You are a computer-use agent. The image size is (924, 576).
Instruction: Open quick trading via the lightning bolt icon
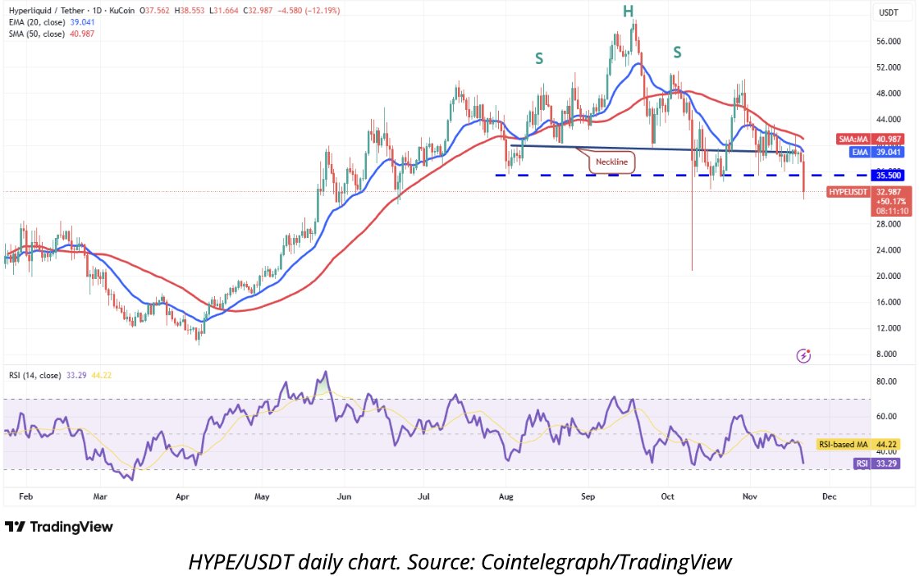point(803,355)
